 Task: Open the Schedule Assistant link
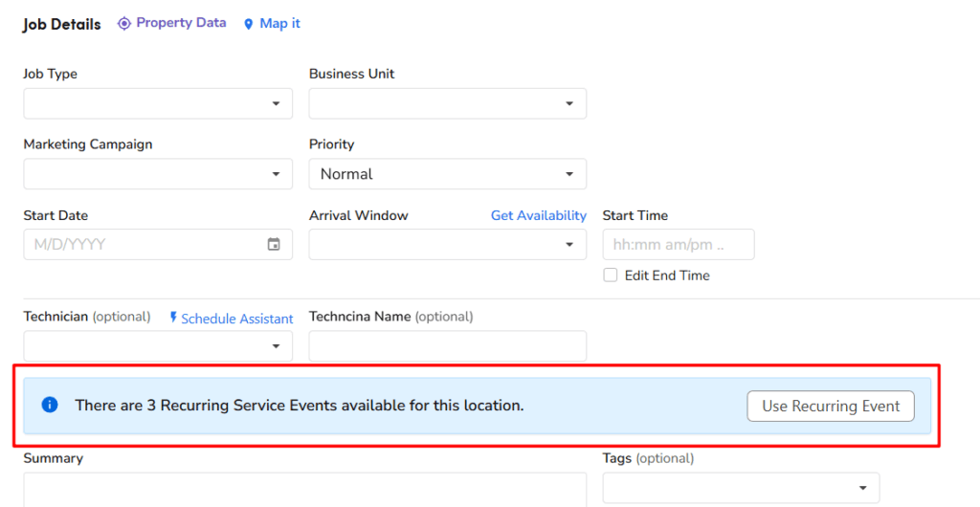pos(236,319)
